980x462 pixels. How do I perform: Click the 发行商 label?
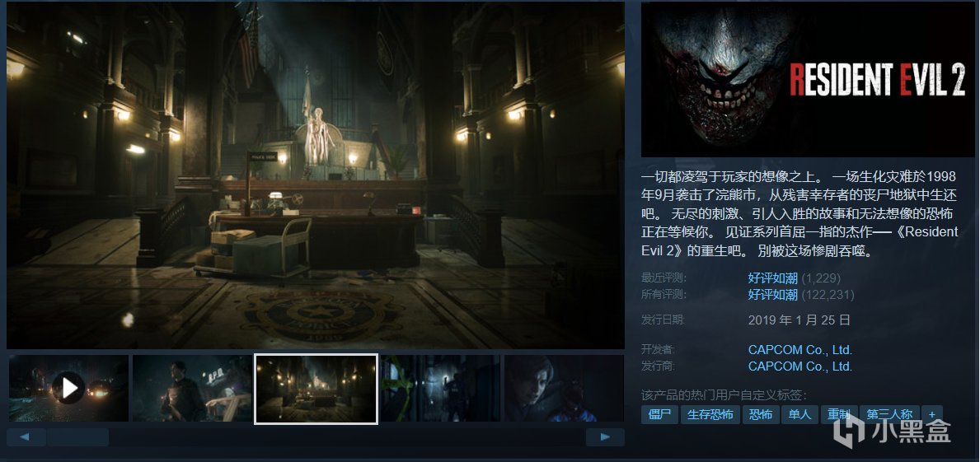pyautogui.click(x=658, y=366)
